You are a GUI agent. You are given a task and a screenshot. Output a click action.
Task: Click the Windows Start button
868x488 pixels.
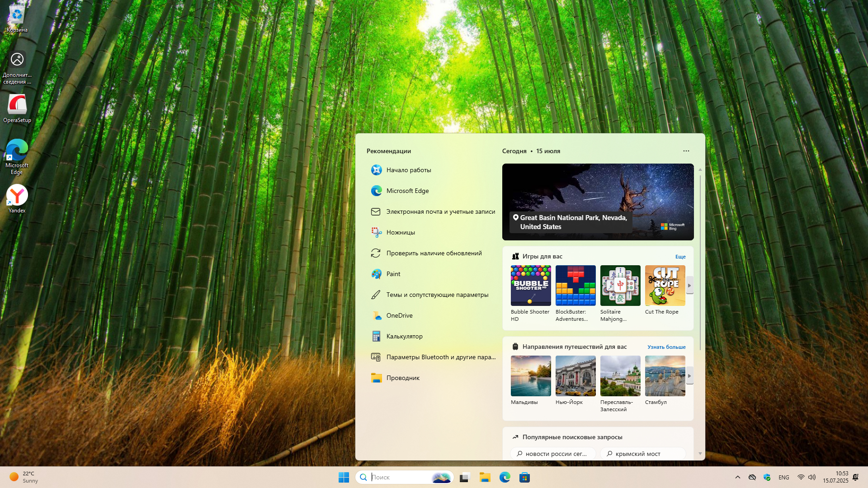tap(344, 478)
